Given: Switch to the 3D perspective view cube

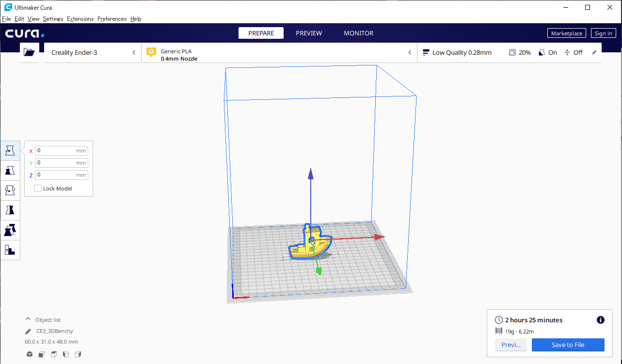Looking at the screenshot, I should pos(30,354).
